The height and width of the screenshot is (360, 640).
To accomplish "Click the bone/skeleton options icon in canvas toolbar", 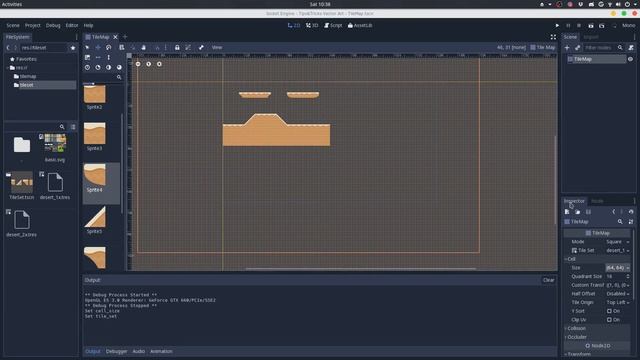I will tap(201, 47).
